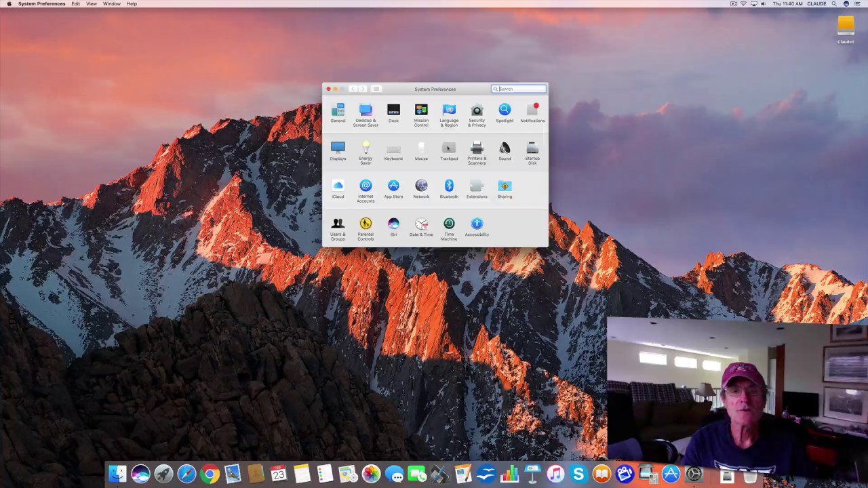Open the General preference pane

338,113
